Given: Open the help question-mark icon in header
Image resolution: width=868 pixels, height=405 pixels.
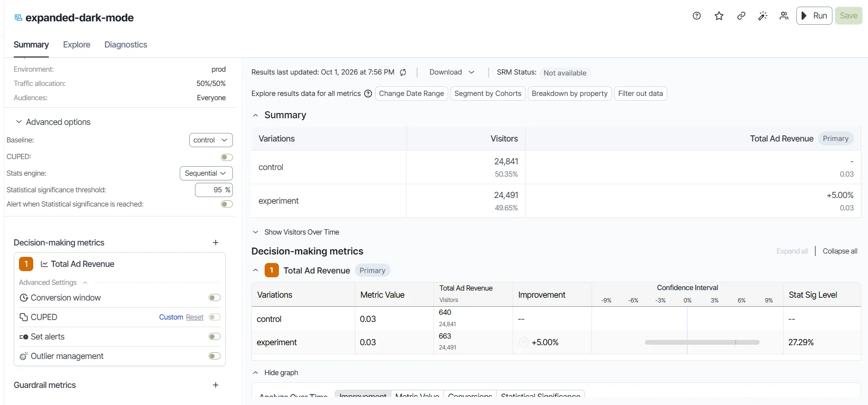Looking at the screenshot, I should 697,16.
